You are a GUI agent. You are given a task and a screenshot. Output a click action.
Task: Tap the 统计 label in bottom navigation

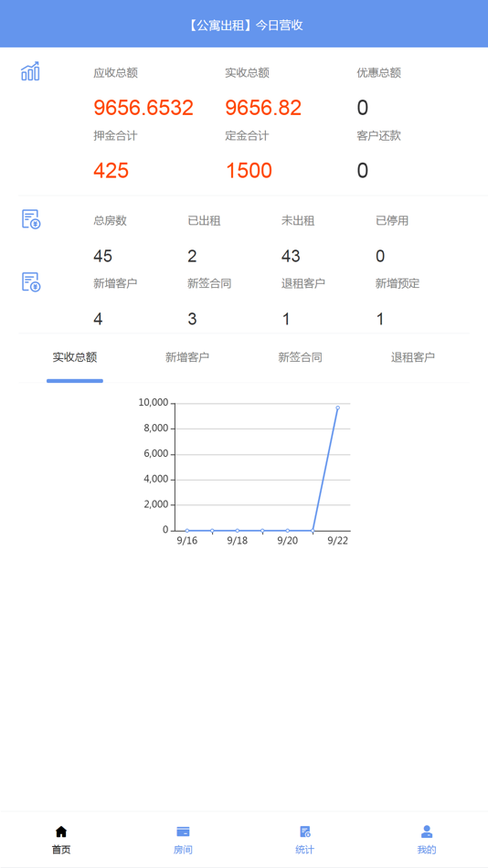[x=304, y=850]
